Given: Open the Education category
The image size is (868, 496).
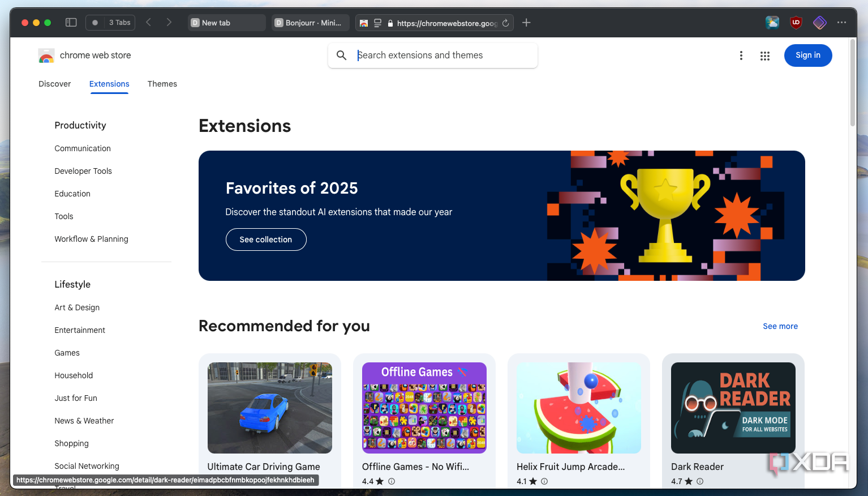Looking at the screenshot, I should click(72, 194).
